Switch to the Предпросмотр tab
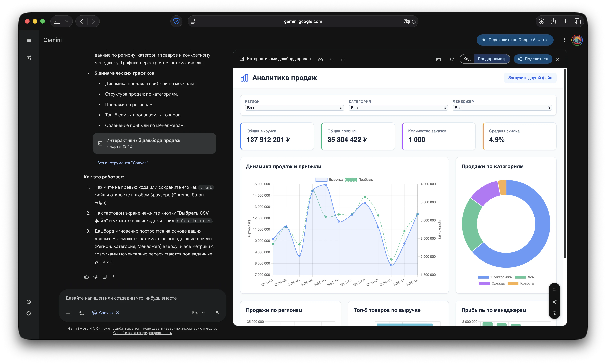The image size is (606, 364). [x=492, y=59]
